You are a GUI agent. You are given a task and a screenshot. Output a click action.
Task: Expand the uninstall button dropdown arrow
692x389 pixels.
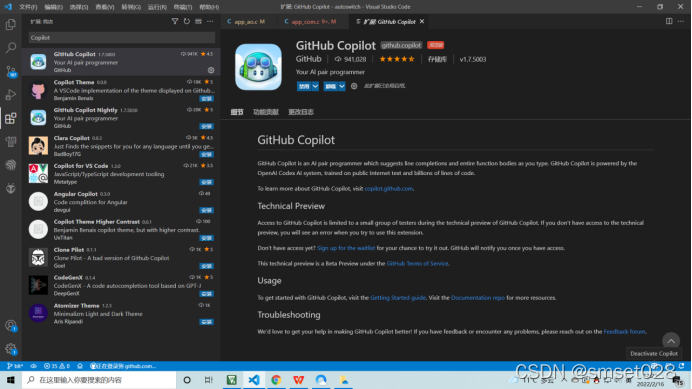342,86
